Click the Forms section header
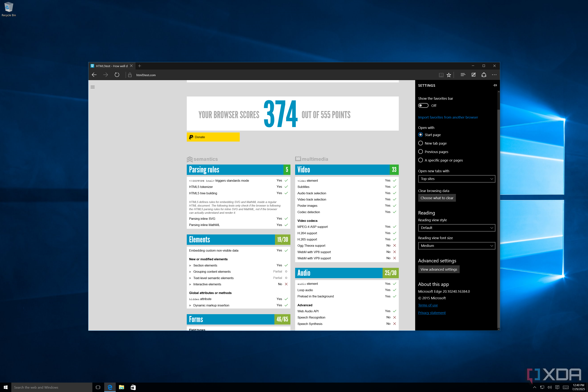This screenshot has height=392, width=588. [x=238, y=319]
